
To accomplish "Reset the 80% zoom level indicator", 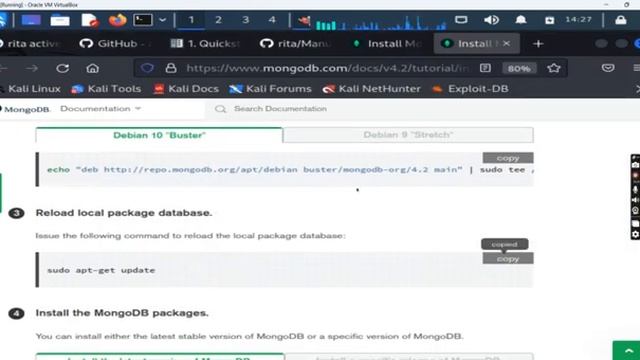I will pyautogui.click(x=519, y=69).
